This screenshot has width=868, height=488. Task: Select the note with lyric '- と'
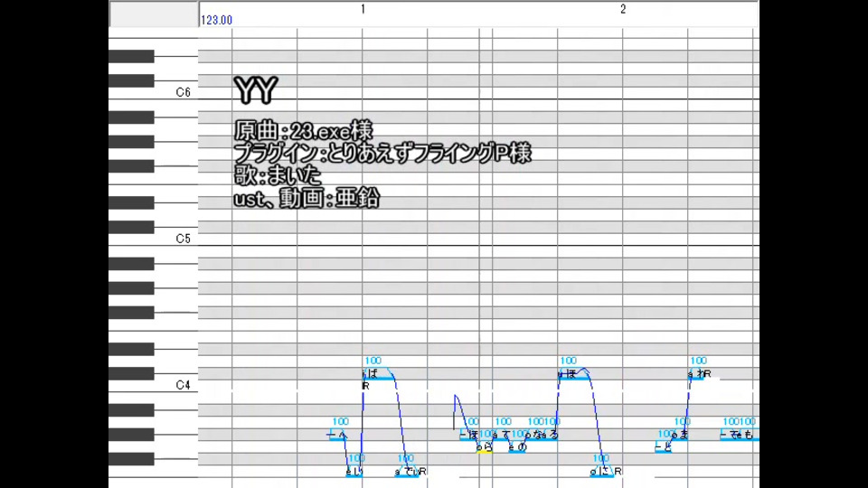click(663, 448)
